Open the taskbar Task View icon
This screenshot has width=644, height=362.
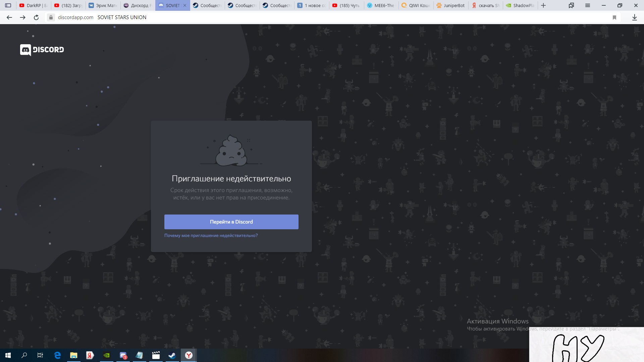[40, 355]
